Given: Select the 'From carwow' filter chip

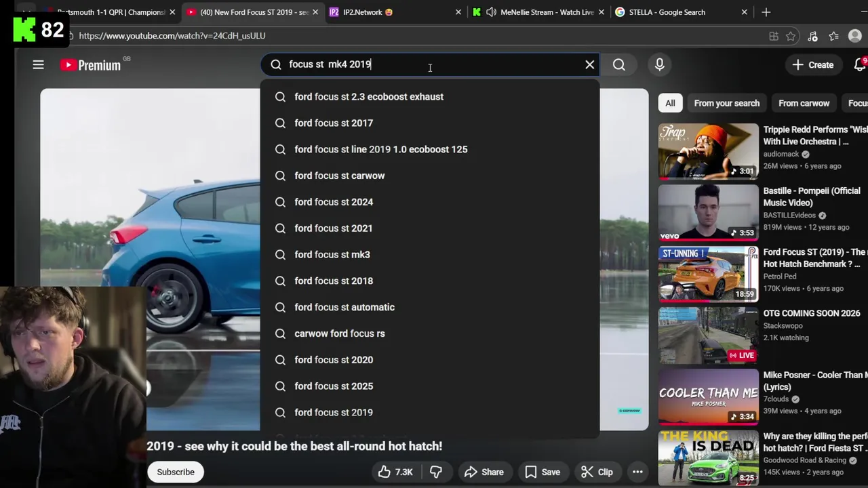Looking at the screenshot, I should (804, 103).
